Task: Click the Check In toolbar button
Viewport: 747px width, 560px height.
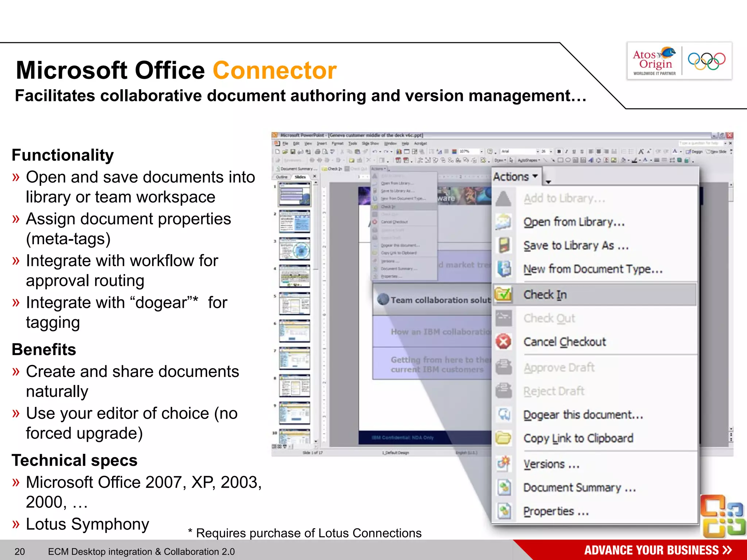Action: (x=332, y=169)
